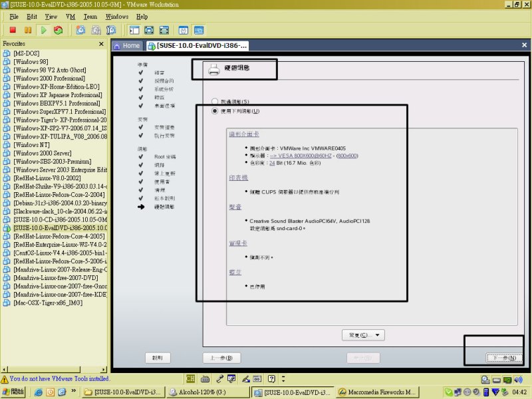
Task: Open the Windows menu
Action: [x=117, y=17]
